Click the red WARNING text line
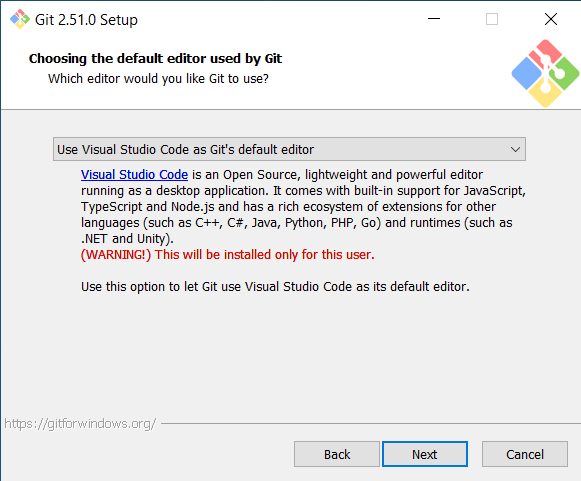Screen dimensions: 581x481 pos(228,255)
